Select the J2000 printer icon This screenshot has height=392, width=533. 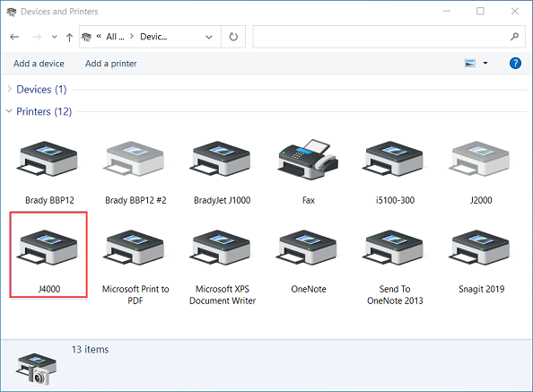point(480,158)
